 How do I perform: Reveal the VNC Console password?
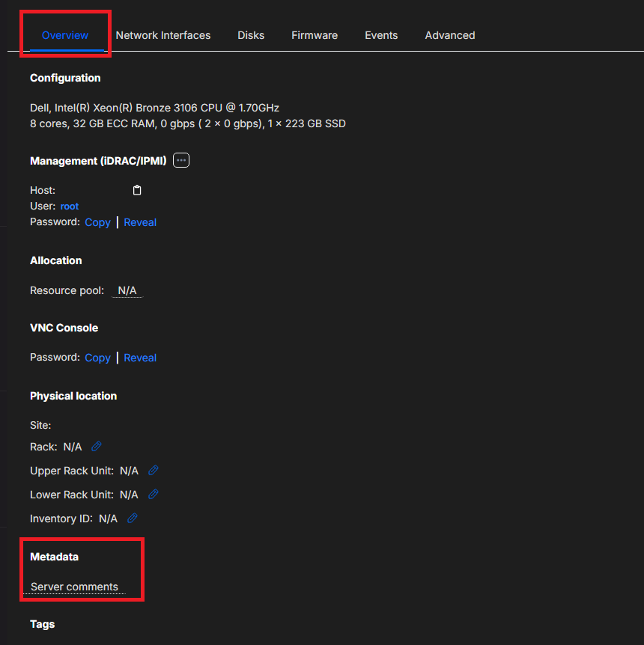140,358
